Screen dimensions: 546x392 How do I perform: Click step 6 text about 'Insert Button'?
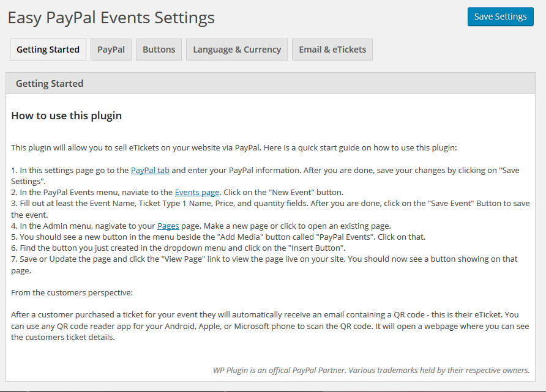click(x=178, y=248)
